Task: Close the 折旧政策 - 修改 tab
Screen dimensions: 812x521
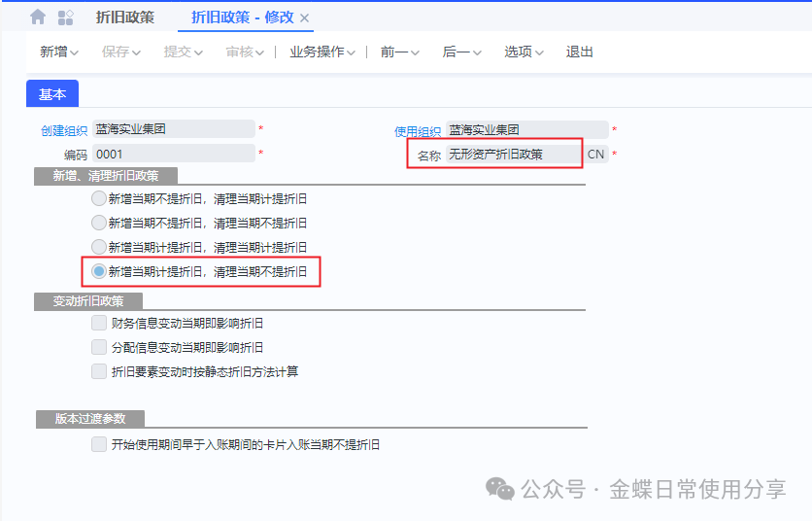Action: [x=305, y=18]
